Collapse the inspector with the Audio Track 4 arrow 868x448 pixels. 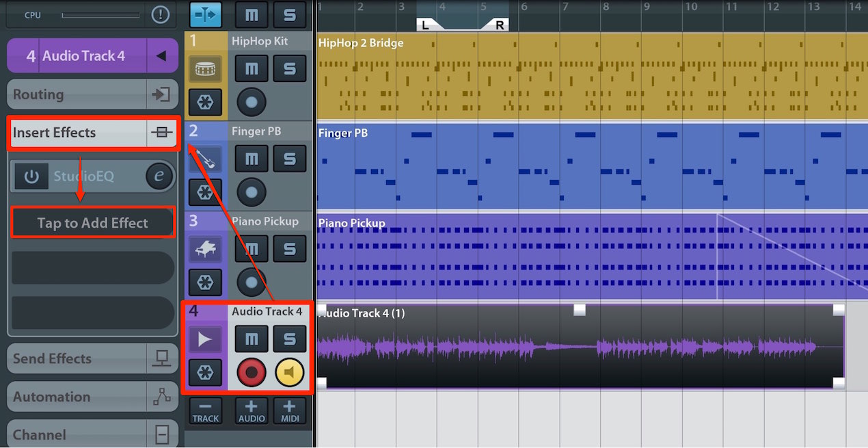click(x=161, y=56)
